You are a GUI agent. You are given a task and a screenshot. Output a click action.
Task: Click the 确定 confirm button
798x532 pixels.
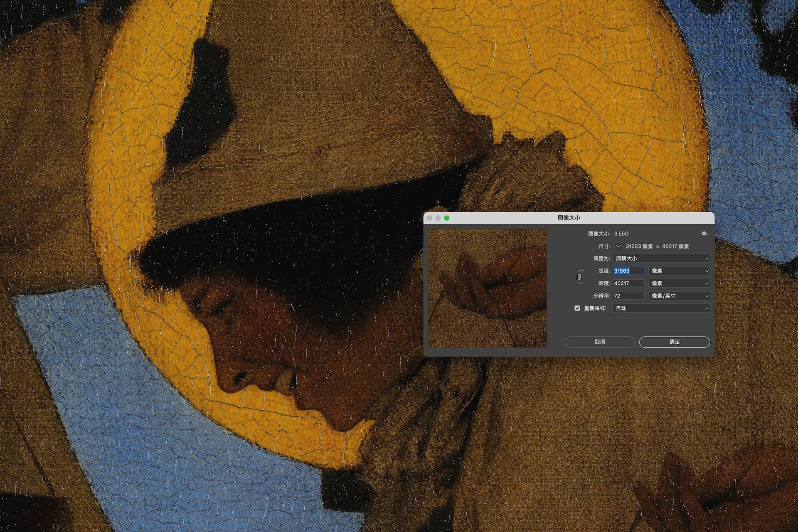pyautogui.click(x=675, y=342)
